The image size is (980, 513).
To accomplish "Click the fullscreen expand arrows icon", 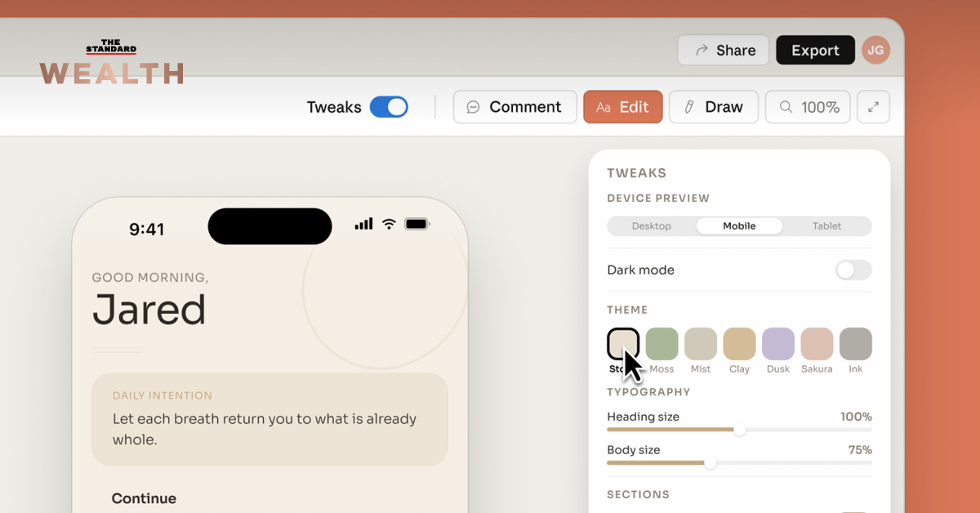I will pos(873,107).
